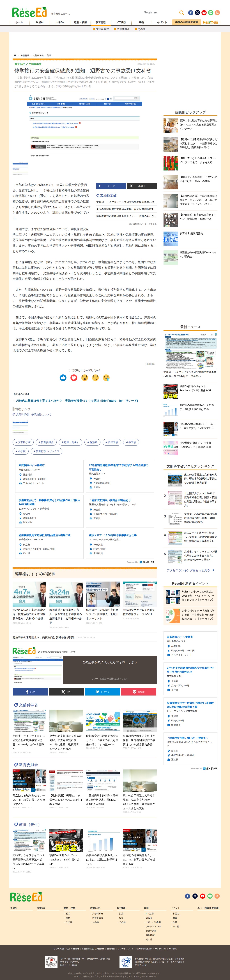The image size is (230, 980).
Task: Open the 教材・校務 navigation tab
Action: point(80,22)
